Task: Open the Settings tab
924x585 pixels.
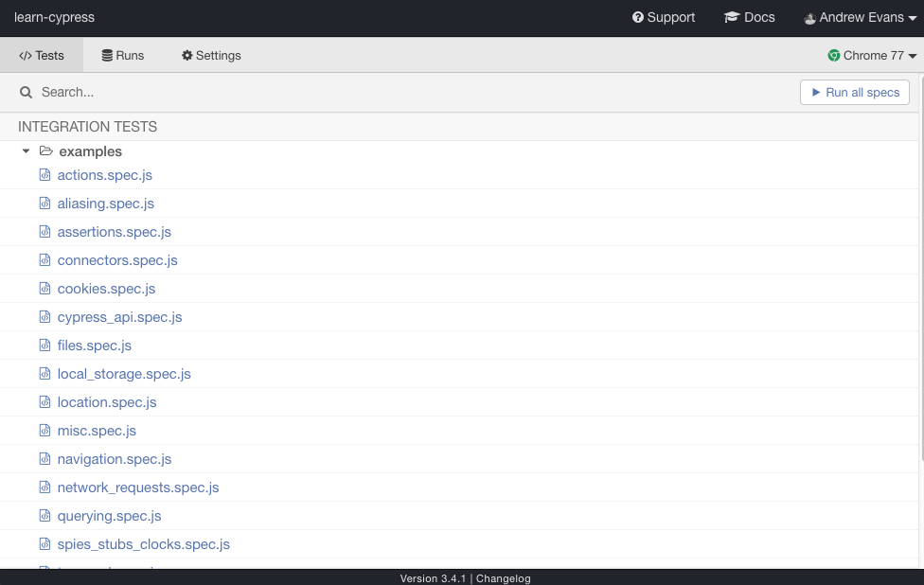Action: point(211,56)
